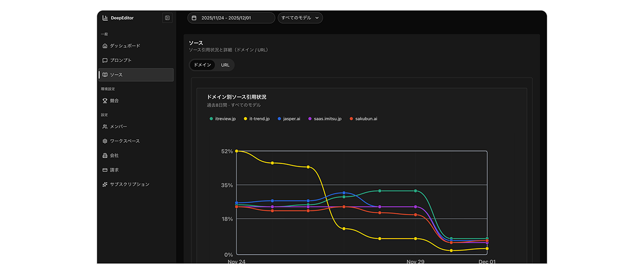Screen dimensions: 644x274
Task: Open the すべてのモデル dropdown
Action: (300, 18)
